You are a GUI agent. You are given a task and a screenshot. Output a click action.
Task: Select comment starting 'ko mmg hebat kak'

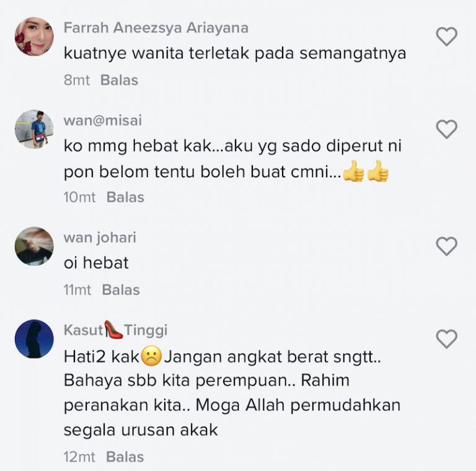[x=232, y=159]
